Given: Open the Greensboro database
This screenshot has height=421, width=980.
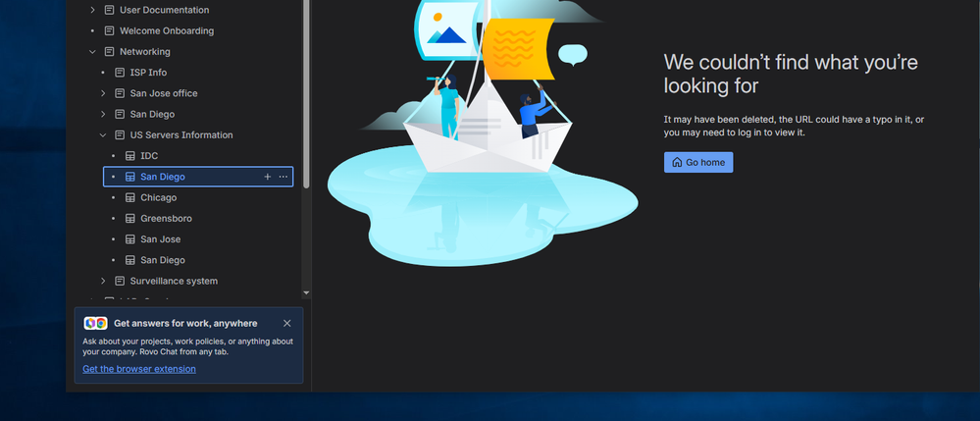Looking at the screenshot, I should 166,218.
